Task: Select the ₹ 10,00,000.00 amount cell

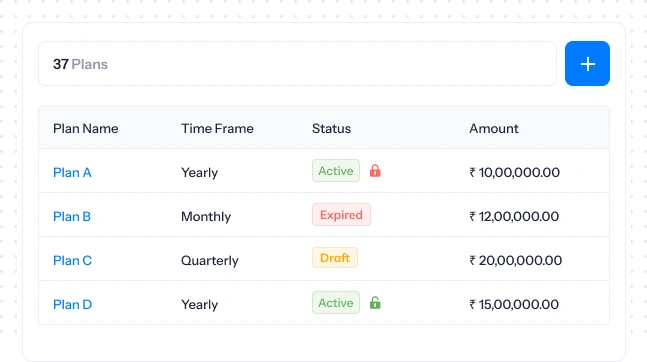Action: click(514, 172)
